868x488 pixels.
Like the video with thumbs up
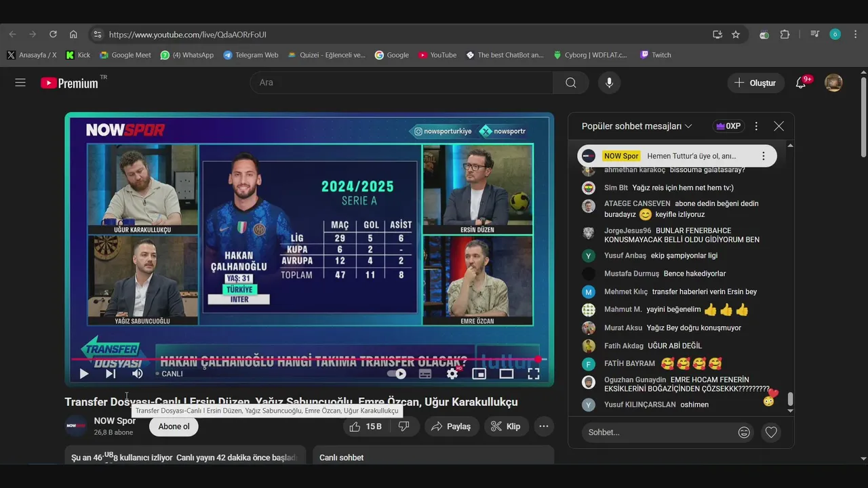pos(366,426)
